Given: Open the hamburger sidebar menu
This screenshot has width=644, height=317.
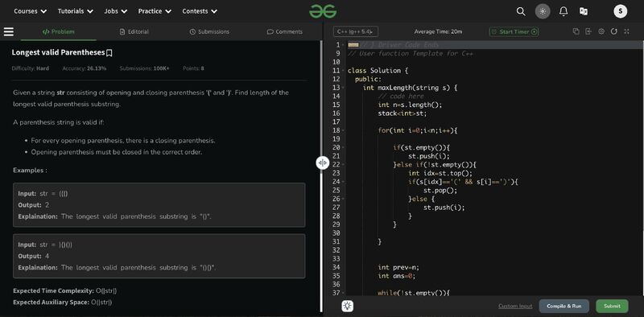Looking at the screenshot, I should coord(9,31).
